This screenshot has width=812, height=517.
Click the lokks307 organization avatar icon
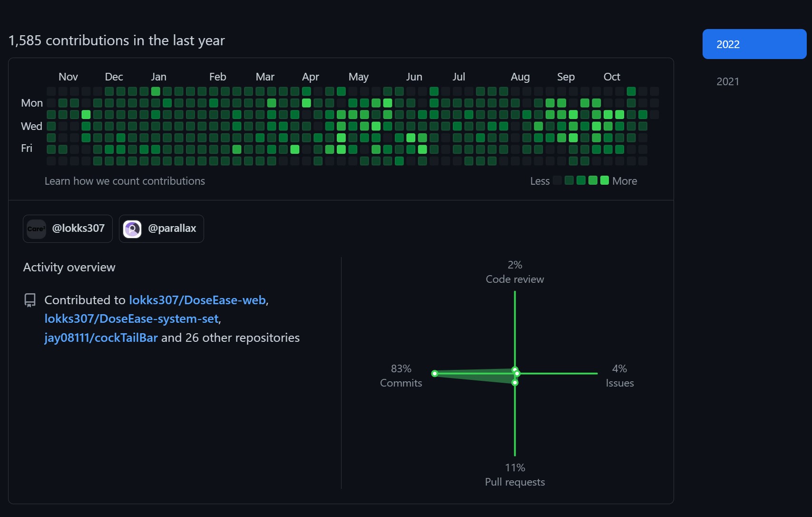(x=36, y=229)
